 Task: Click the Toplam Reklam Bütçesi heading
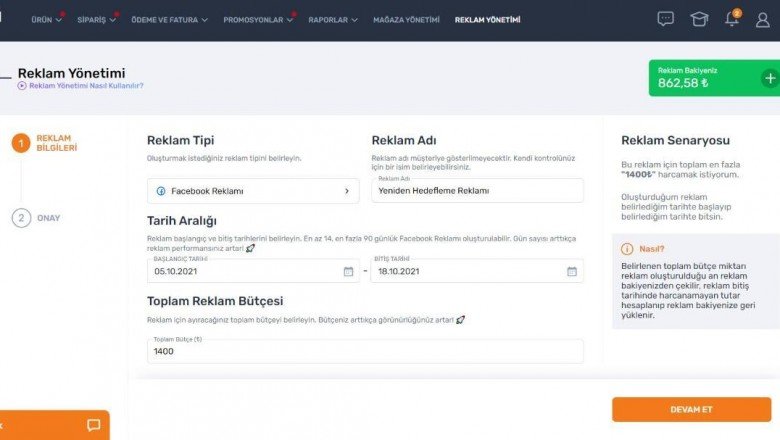click(x=215, y=301)
